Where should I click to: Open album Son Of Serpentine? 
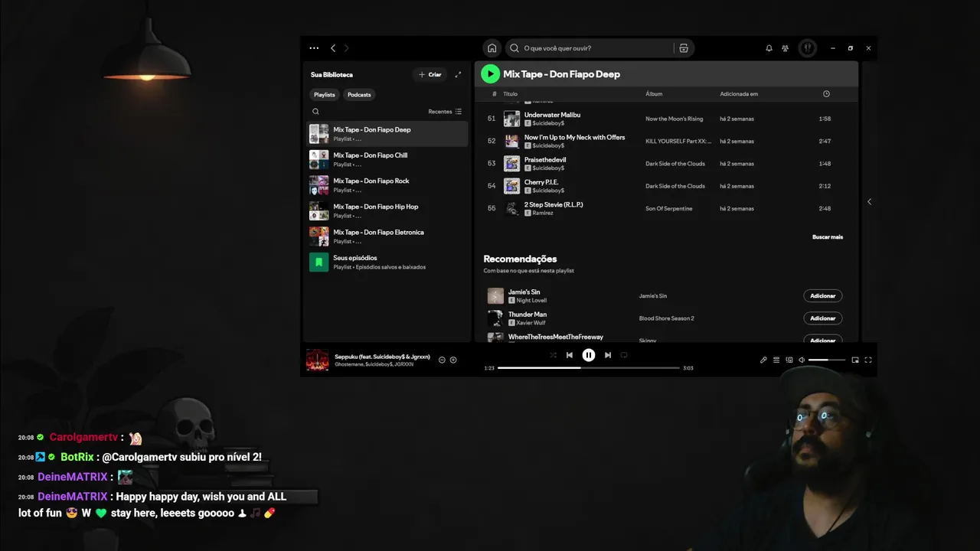click(x=668, y=208)
